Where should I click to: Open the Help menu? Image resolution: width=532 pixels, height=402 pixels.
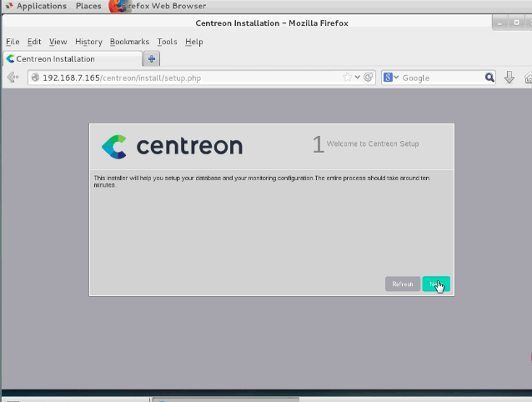point(193,42)
